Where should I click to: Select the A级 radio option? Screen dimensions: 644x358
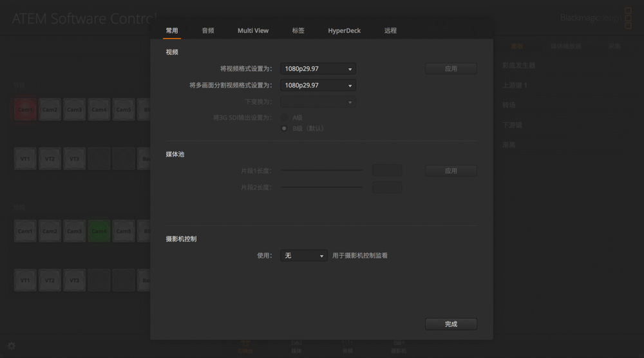pyautogui.click(x=284, y=118)
